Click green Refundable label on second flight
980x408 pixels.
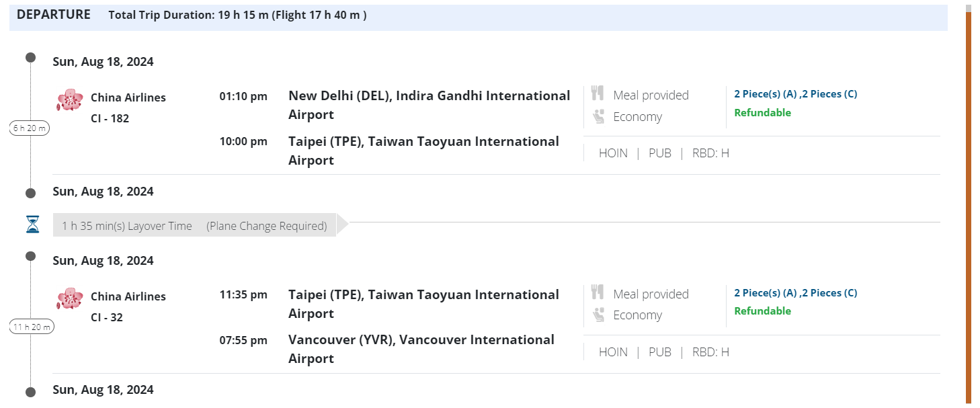tap(762, 311)
